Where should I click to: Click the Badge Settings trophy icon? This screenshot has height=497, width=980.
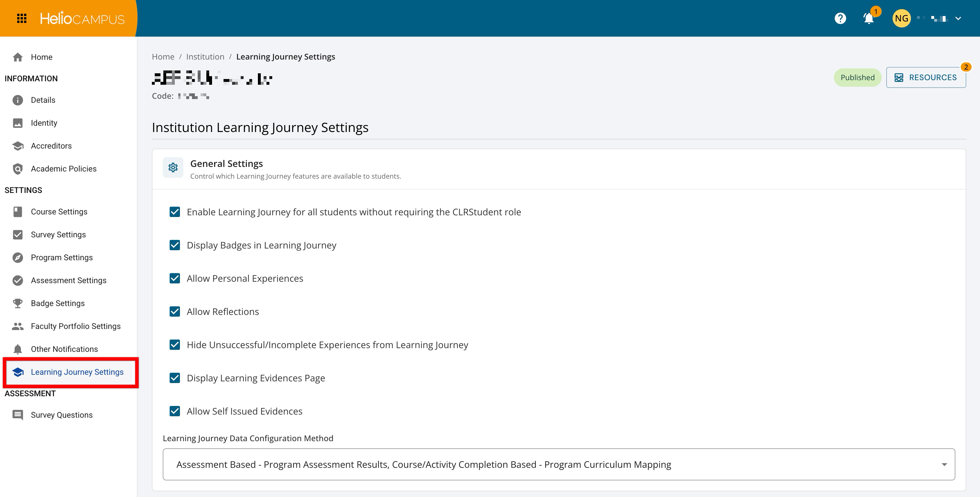[x=17, y=303]
